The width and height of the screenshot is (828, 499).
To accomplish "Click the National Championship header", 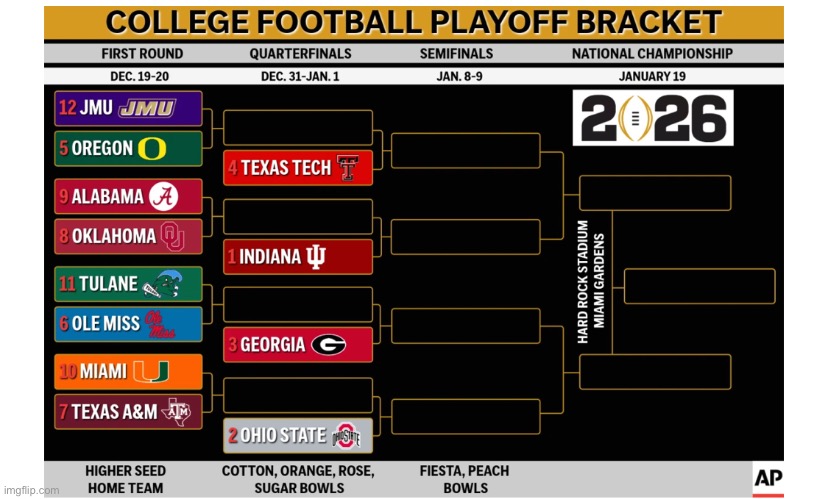I will 651,54.
